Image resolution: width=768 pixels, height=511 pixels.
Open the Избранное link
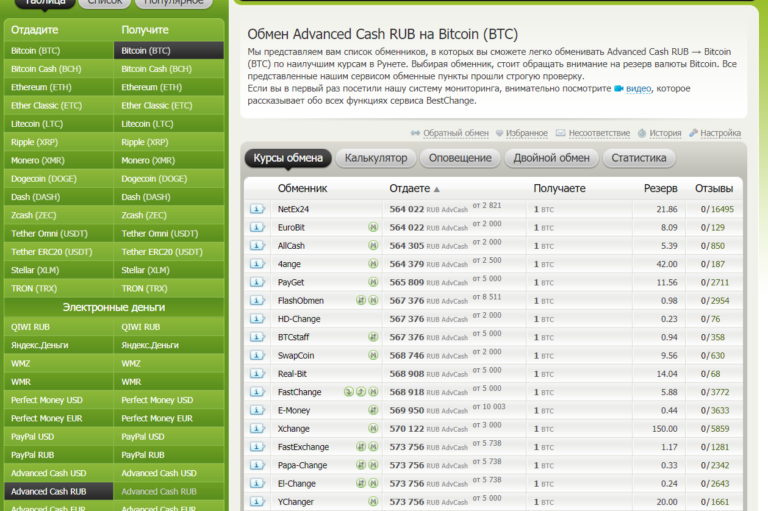point(527,133)
